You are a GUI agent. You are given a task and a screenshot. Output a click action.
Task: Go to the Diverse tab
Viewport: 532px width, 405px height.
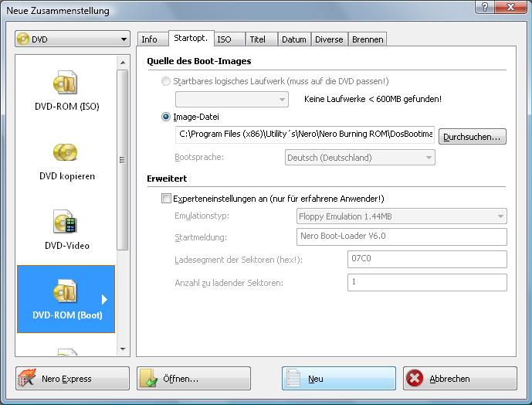(x=329, y=39)
